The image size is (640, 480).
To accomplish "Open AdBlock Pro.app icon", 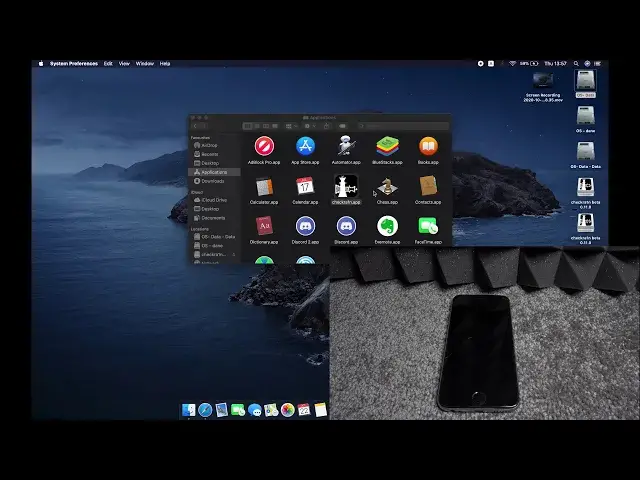I will click(264, 146).
